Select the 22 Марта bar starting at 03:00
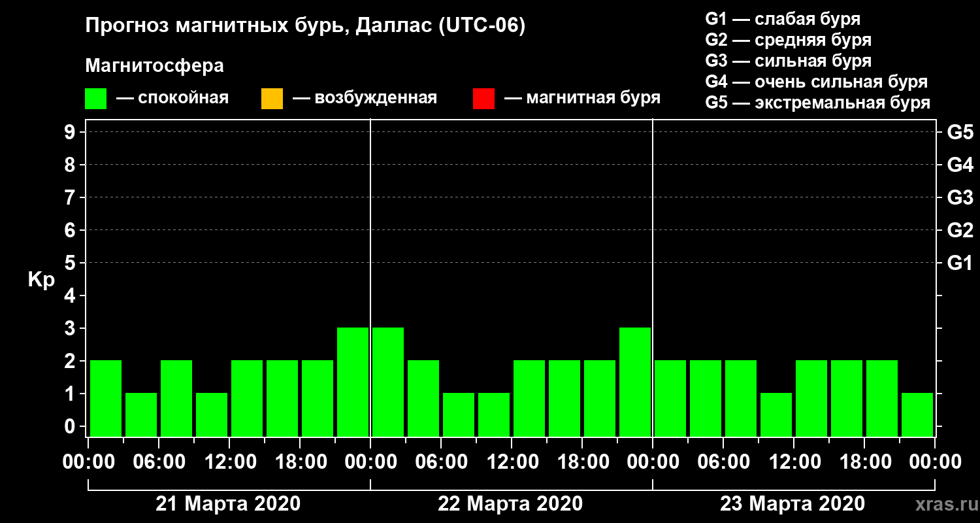Viewport: 980px width, 523px height. click(423, 398)
